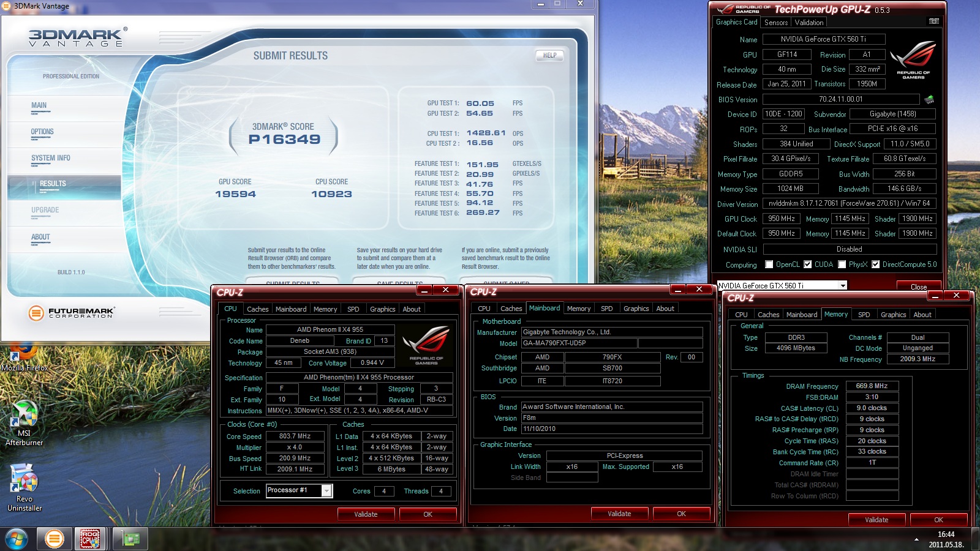Open the Revo Uninstaller desktop icon
This screenshot has height=551, width=980.
[x=24, y=488]
